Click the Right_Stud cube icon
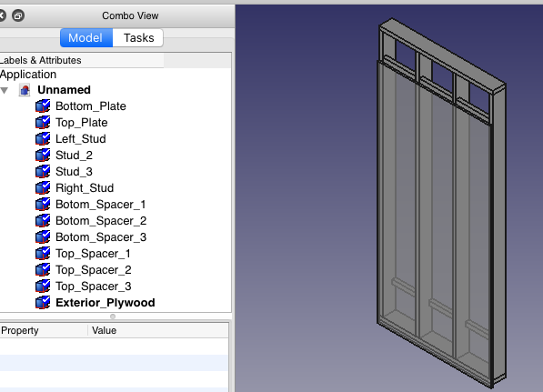The image size is (543, 392). pyautogui.click(x=43, y=187)
